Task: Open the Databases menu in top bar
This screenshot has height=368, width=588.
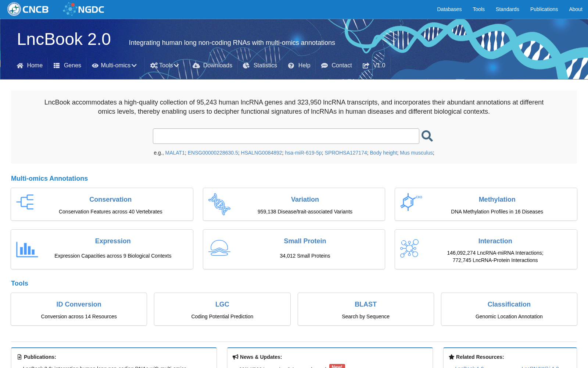Action: [x=449, y=9]
